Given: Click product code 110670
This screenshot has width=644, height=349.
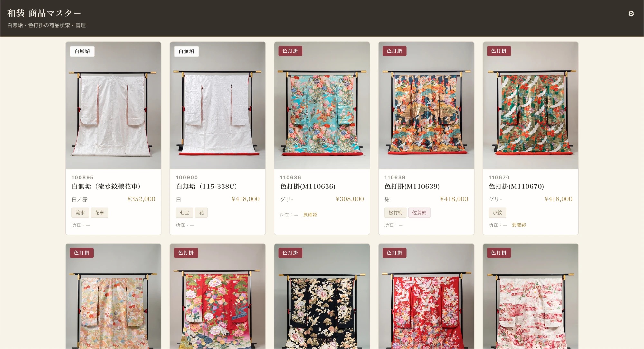Looking at the screenshot, I should tap(499, 177).
